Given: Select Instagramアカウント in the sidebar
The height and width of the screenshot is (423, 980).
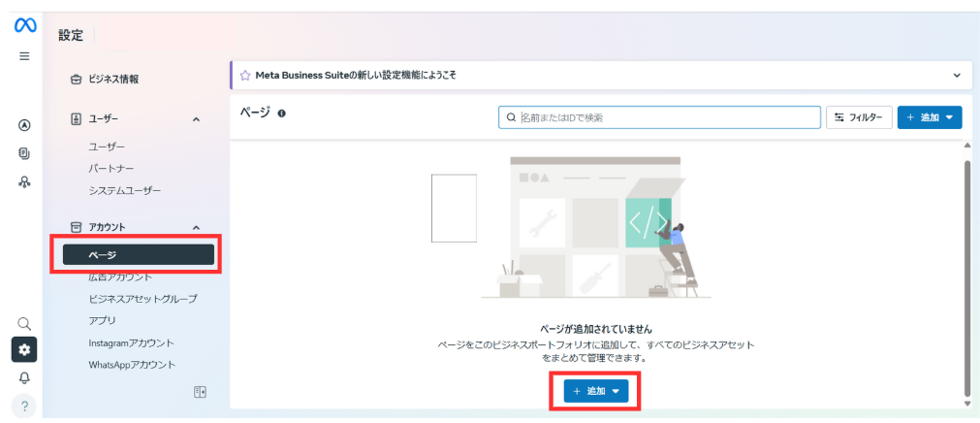Looking at the screenshot, I should (131, 342).
